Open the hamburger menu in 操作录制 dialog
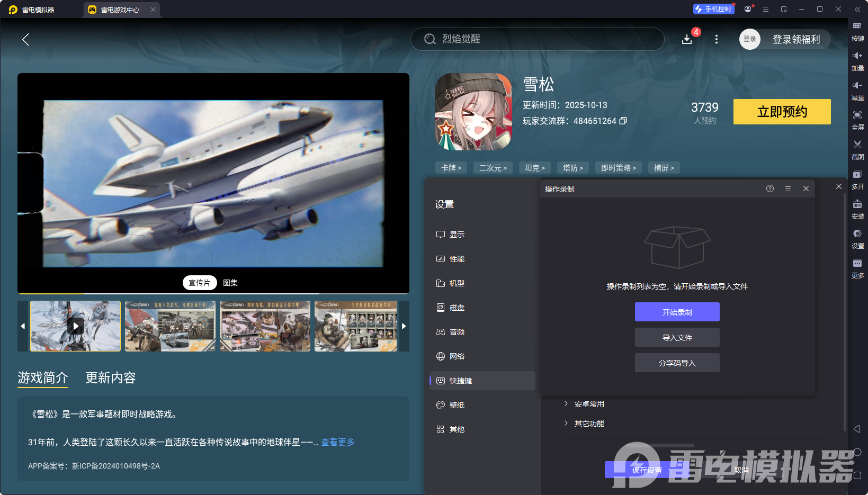Viewport: 868px width, 495px height. pyautogui.click(x=788, y=188)
